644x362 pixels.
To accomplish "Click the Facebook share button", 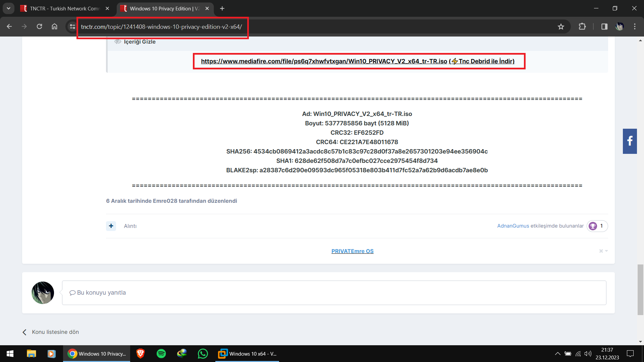I will 630,141.
